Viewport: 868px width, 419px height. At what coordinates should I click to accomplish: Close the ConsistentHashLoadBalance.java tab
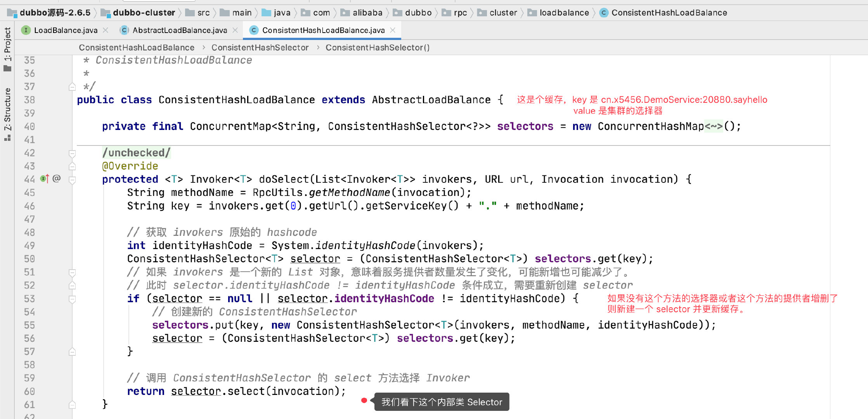pyautogui.click(x=393, y=30)
